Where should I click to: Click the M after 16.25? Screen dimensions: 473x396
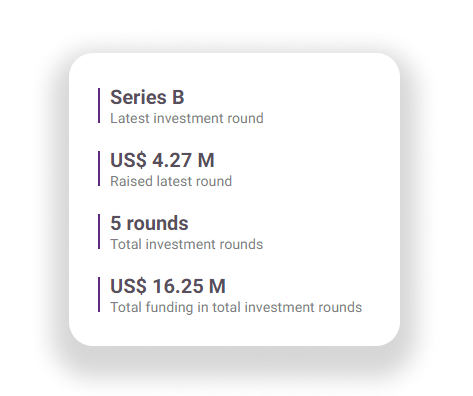[x=217, y=286]
